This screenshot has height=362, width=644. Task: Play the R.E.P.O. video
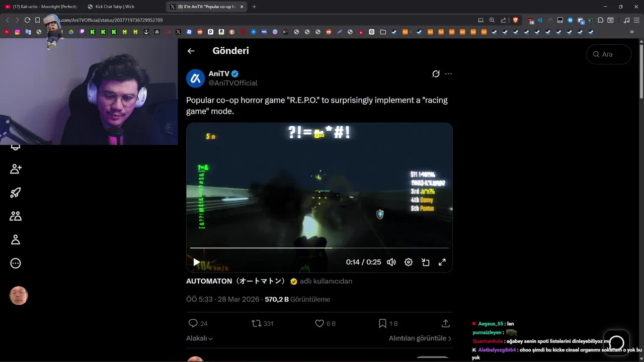point(196,262)
